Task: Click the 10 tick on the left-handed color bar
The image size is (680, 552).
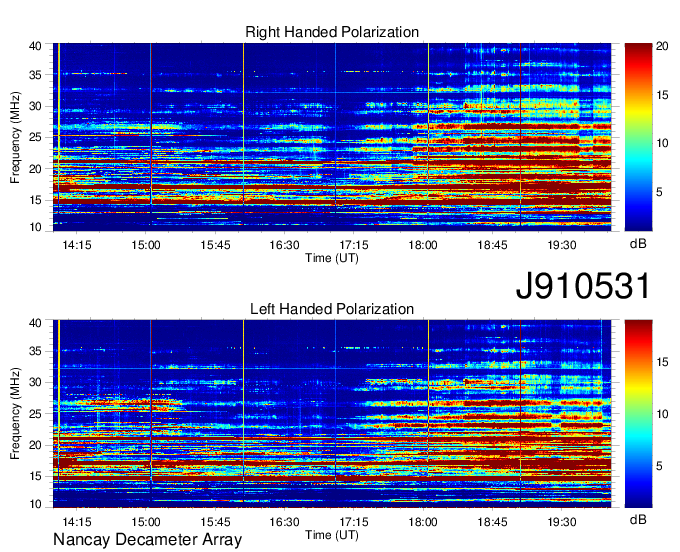Action: [x=662, y=414]
